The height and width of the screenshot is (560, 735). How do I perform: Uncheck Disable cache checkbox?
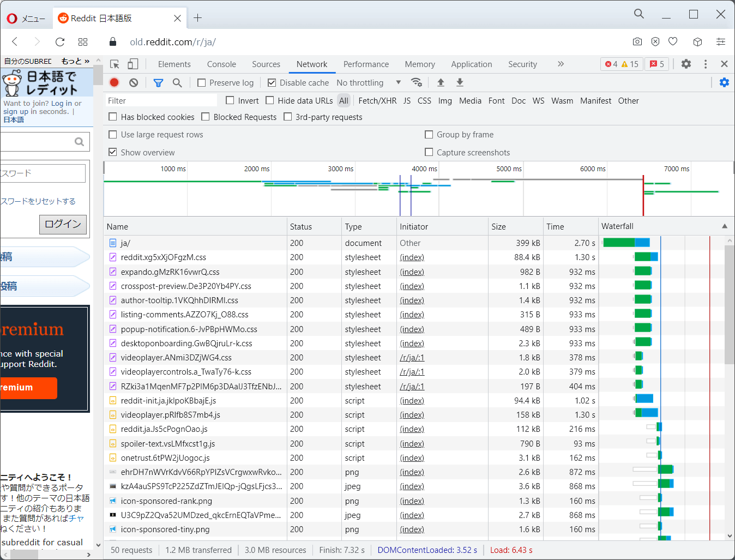[x=272, y=83]
